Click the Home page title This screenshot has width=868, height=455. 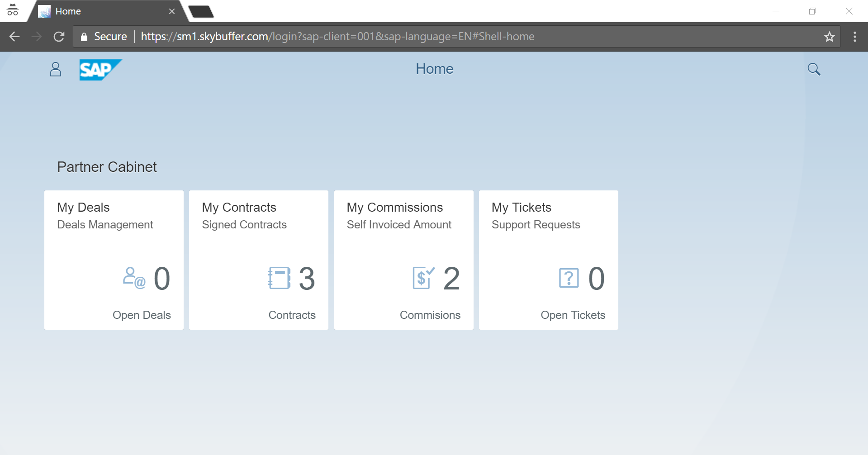coord(434,69)
